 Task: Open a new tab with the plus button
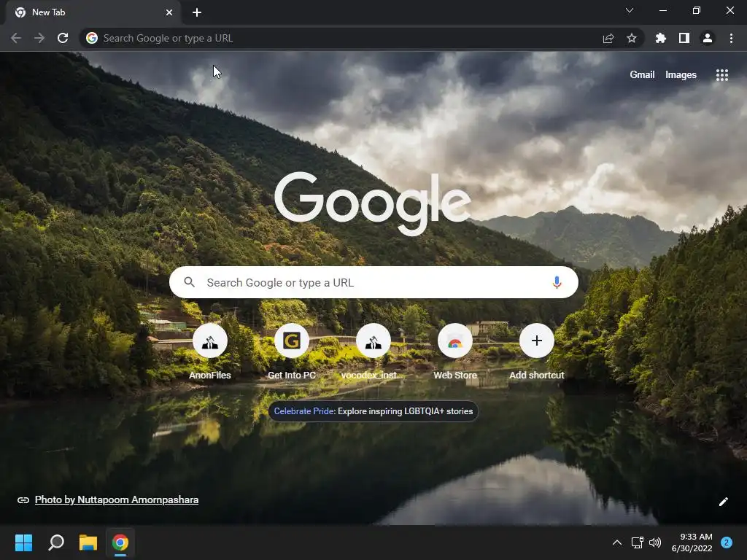[197, 12]
